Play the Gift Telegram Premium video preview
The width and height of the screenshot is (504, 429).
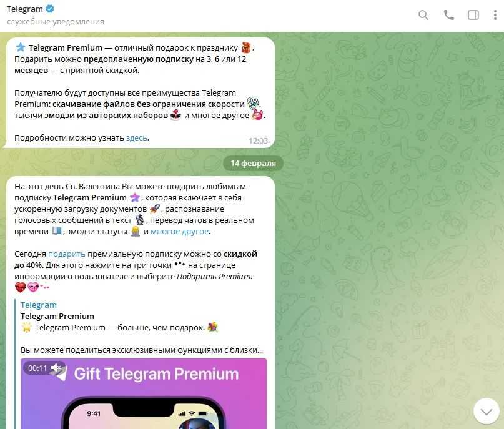pyautogui.click(x=144, y=393)
